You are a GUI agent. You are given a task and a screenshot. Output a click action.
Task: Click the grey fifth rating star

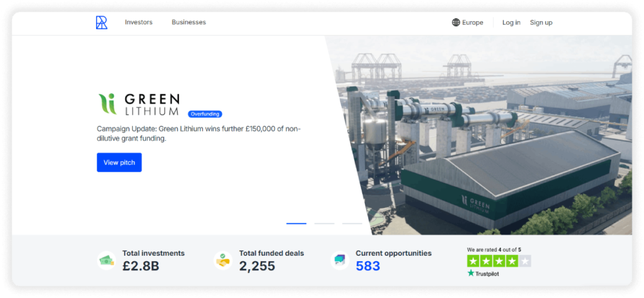click(x=525, y=261)
